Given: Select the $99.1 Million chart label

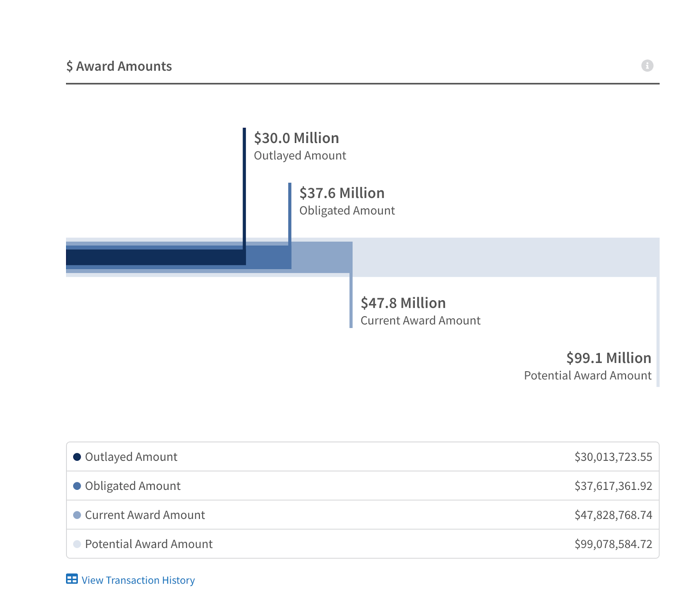Looking at the screenshot, I should pyautogui.click(x=608, y=358).
